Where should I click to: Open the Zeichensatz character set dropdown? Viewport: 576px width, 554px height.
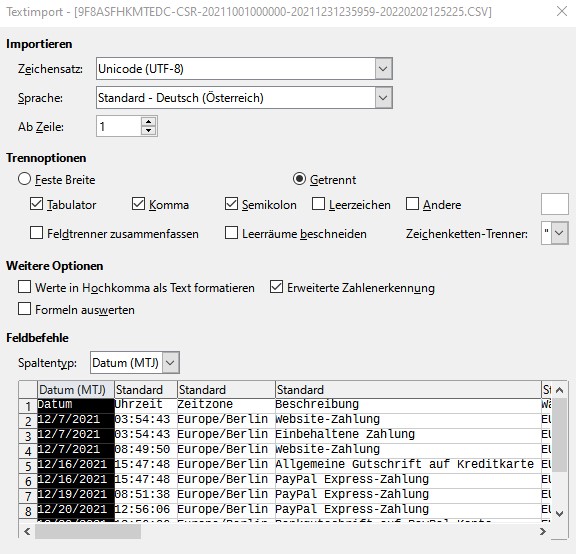coord(383,69)
